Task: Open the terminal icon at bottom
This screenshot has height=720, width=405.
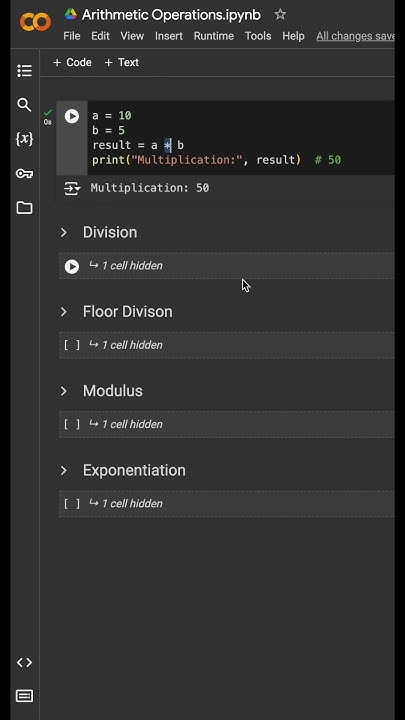Action: (x=24, y=696)
